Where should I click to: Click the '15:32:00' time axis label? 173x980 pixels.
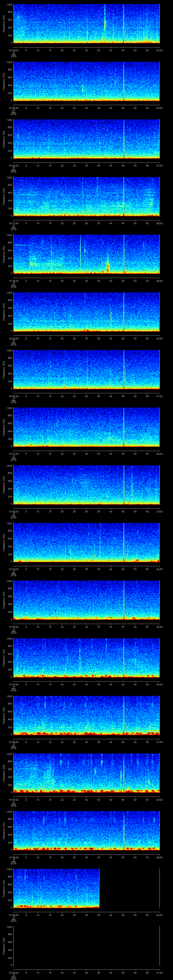tap(14, 511)
